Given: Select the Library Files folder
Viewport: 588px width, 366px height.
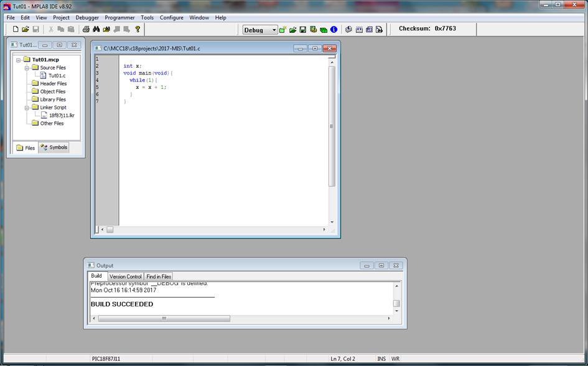Looking at the screenshot, I should tap(53, 99).
